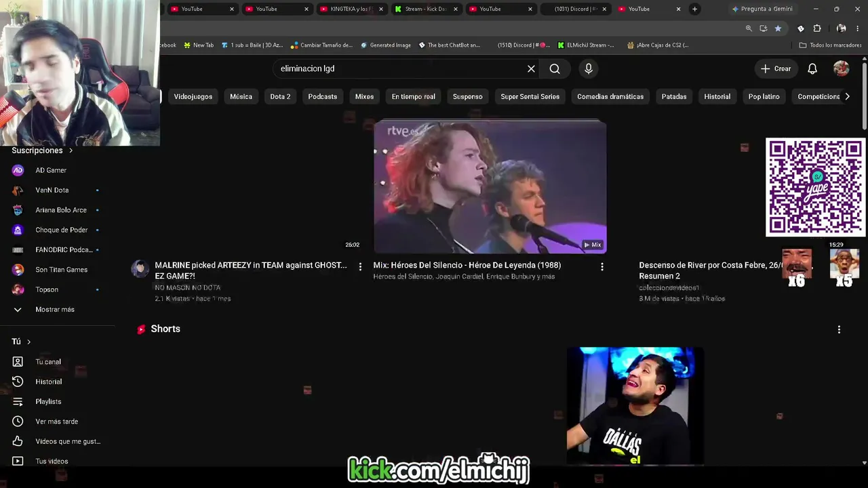Screen dimensions: 868x488
Task: Close the (1031) Discord browser tab
Action: point(604,9)
